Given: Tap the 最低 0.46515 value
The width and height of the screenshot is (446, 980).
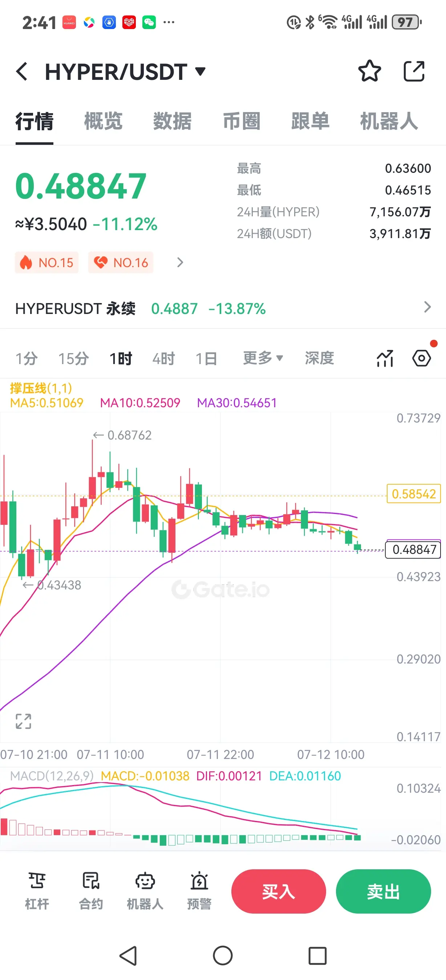Looking at the screenshot, I should coord(408,190).
